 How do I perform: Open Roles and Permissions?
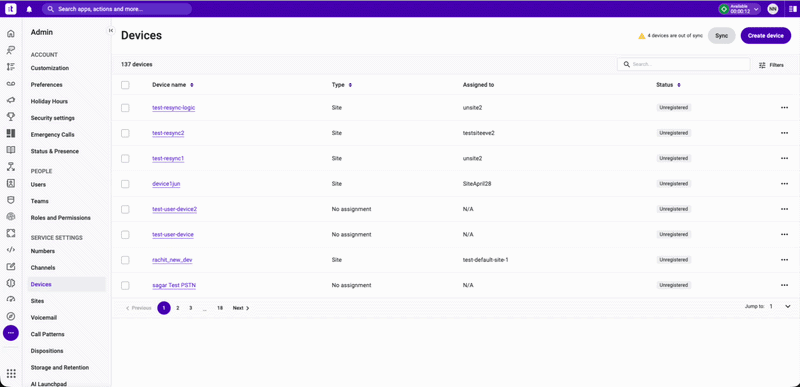point(61,218)
